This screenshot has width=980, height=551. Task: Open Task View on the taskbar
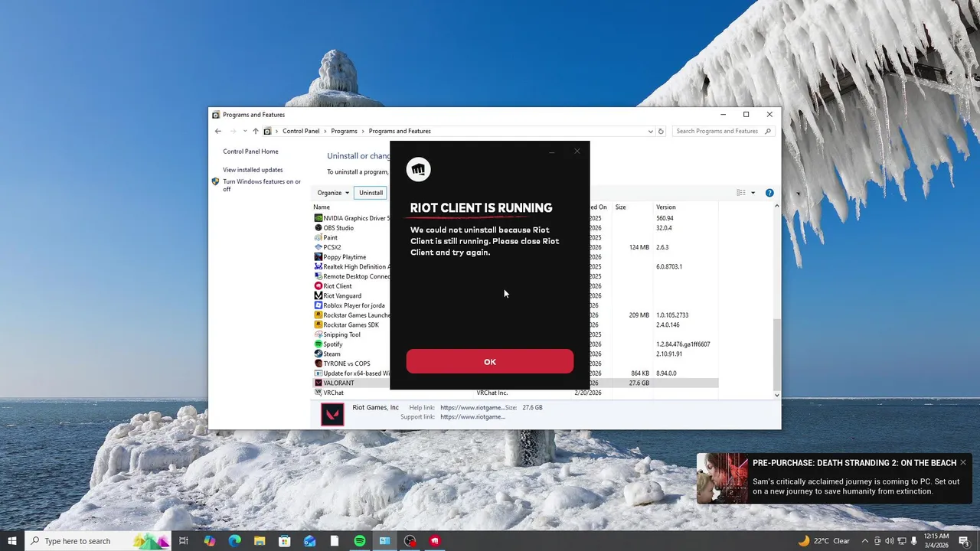point(184,541)
